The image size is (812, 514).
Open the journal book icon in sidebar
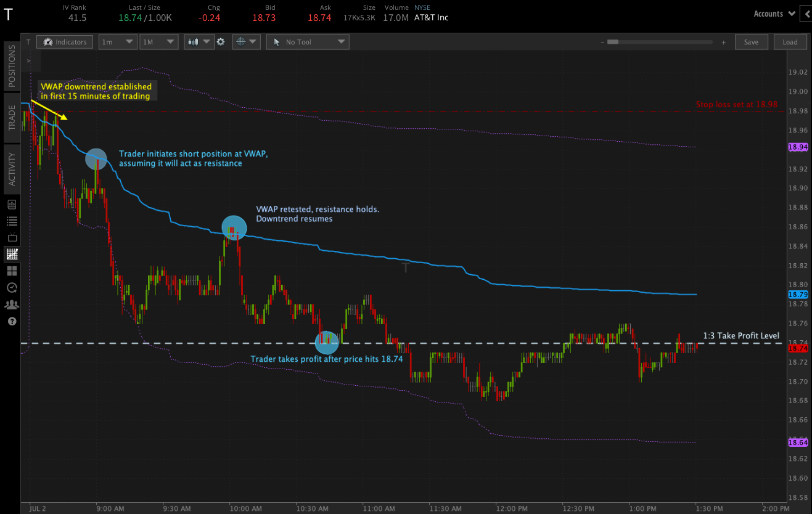[11, 203]
